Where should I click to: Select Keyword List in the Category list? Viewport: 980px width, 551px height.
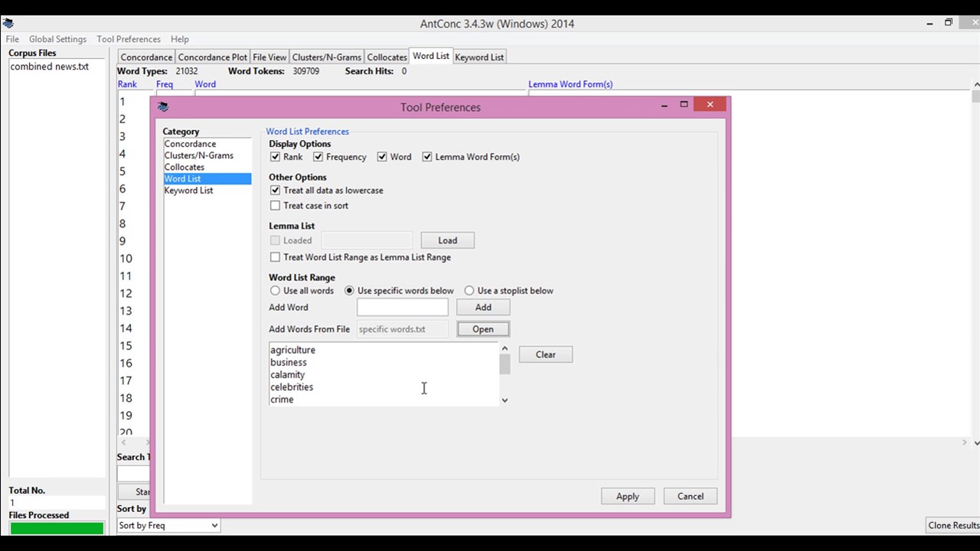point(207,190)
